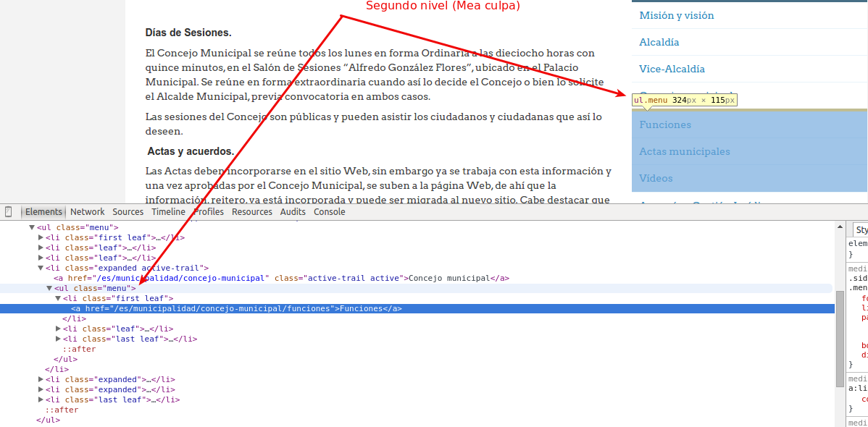Switch to the Network tab

coord(87,212)
